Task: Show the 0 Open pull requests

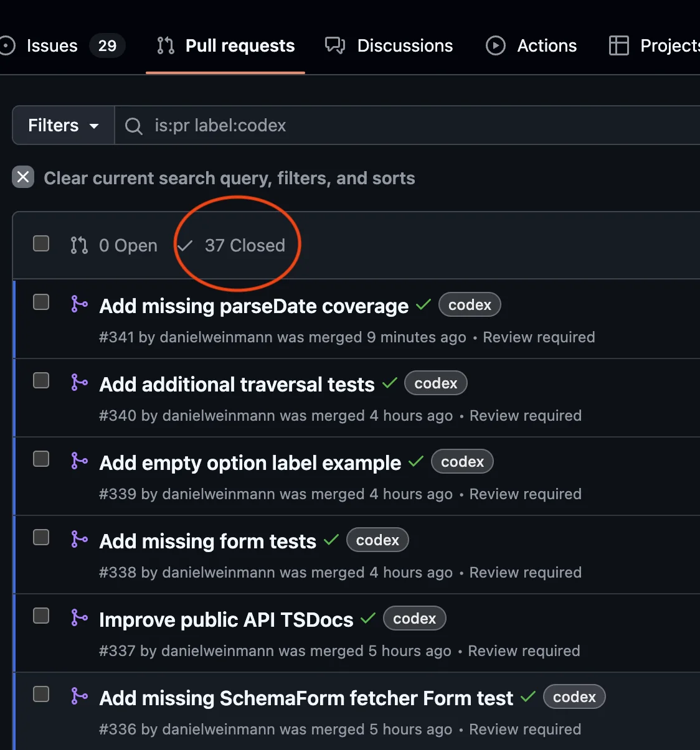Action: point(128,246)
